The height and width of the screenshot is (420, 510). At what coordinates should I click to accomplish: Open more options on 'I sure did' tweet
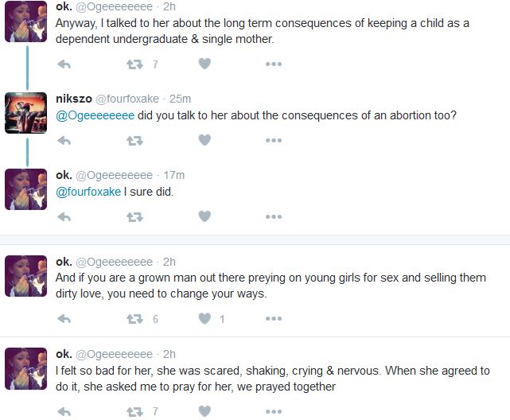pyautogui.click(x=274, y=216)
